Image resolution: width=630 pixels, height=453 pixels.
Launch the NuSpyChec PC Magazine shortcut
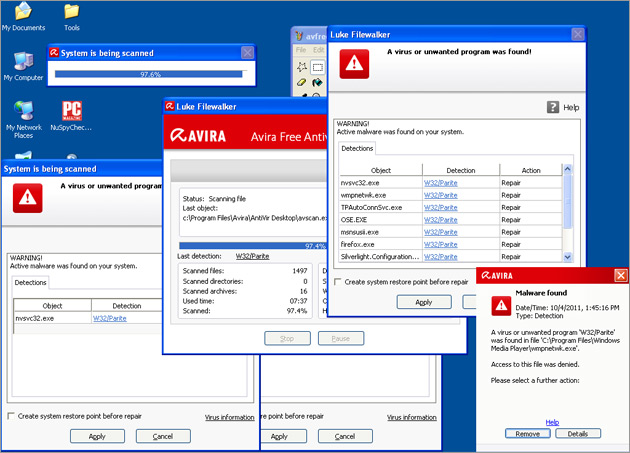click(71, 116)
